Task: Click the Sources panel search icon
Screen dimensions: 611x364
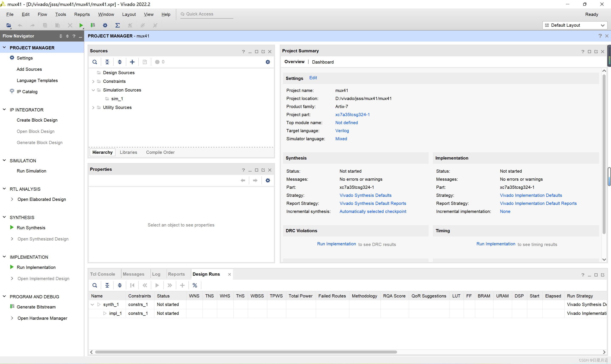Action: click(x=95, y=62)
